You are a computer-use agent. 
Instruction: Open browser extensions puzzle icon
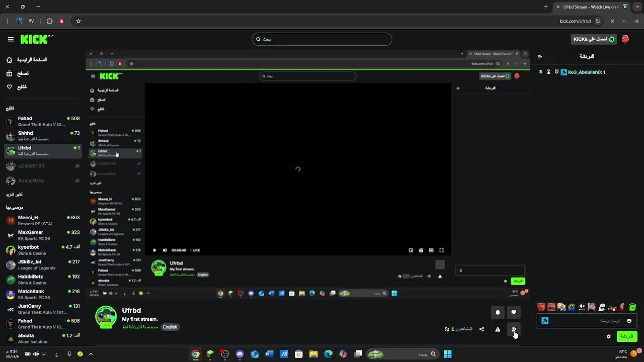coord(50,21)
